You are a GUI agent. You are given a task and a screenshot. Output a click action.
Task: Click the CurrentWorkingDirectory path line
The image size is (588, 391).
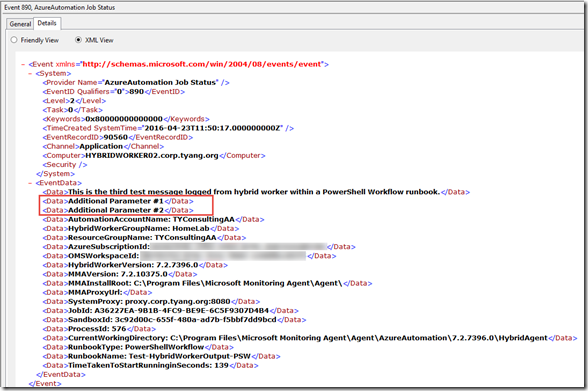tap(310, 338)
